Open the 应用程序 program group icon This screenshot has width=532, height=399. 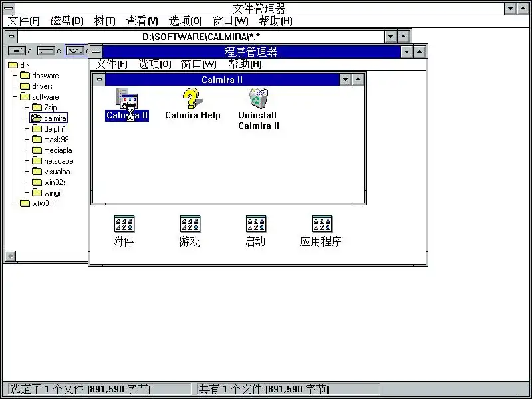point(321,231)
